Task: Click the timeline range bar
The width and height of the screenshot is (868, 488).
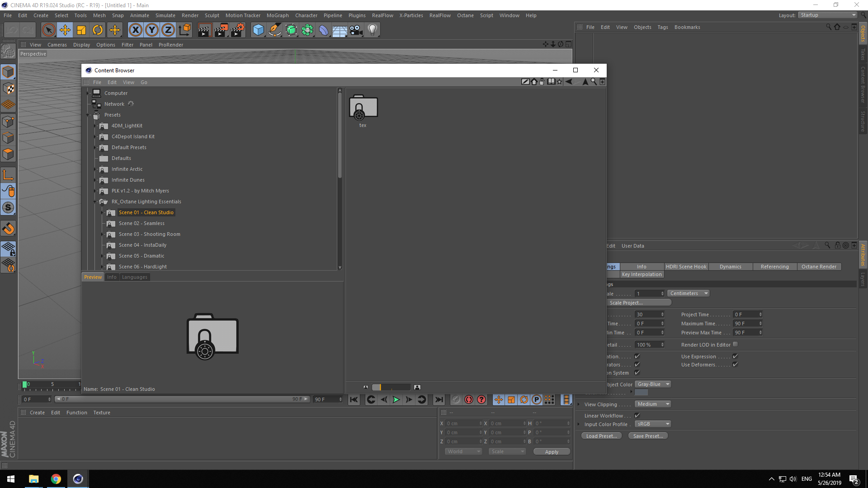Action: pos(182,399)
